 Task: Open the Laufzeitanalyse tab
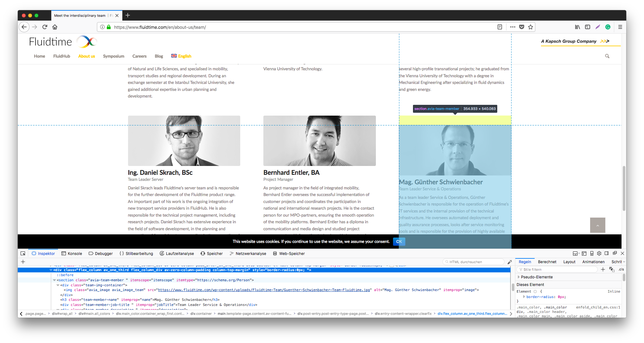(x=177, y=253)
